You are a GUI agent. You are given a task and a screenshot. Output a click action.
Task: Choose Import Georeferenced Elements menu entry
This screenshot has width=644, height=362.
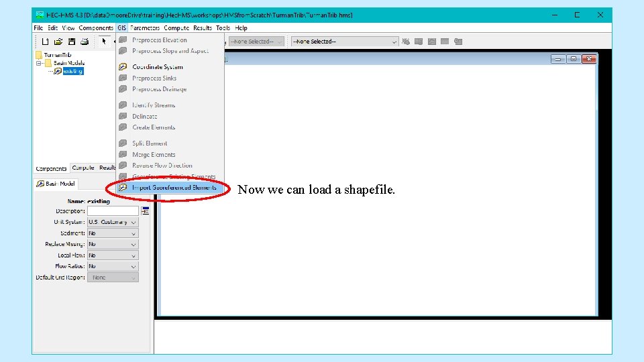pyautogui.click(x=170, y=188)
